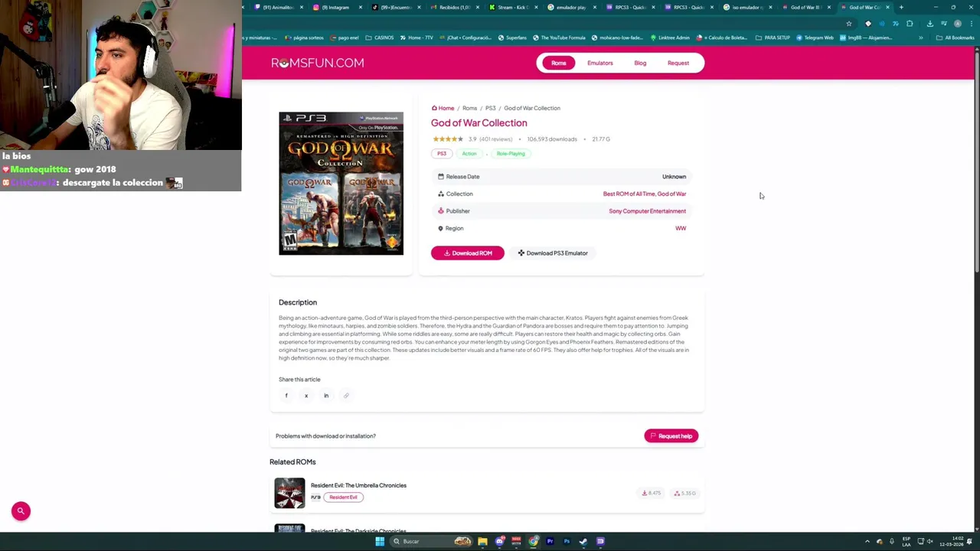The width and height of the screenshot is (980, 551).
Task: Click the Umbrella Chronicles thumbnail
Action: (x=289, y=493)
